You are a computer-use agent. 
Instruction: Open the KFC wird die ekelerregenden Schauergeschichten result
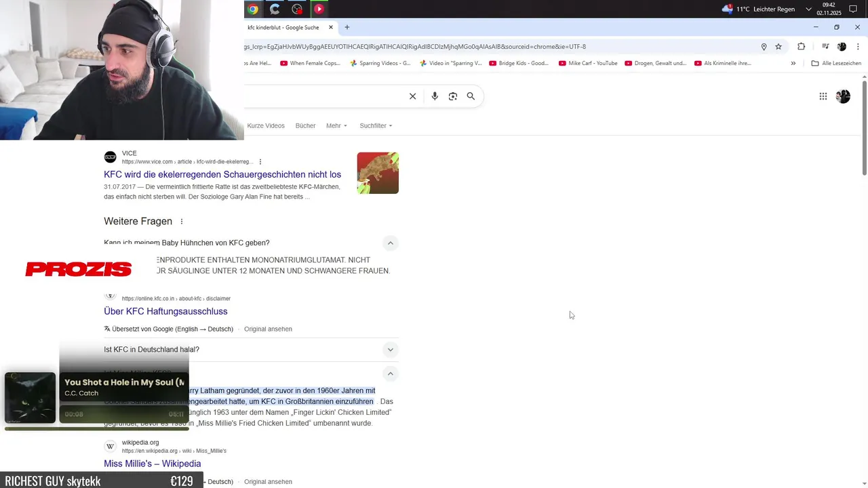click(x=222, y=174)
